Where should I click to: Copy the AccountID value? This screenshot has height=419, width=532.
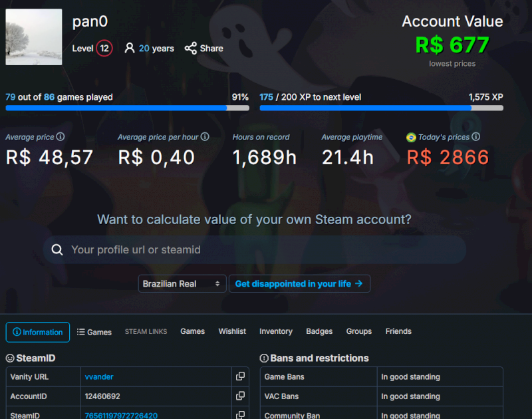click(x=240, y=396)
